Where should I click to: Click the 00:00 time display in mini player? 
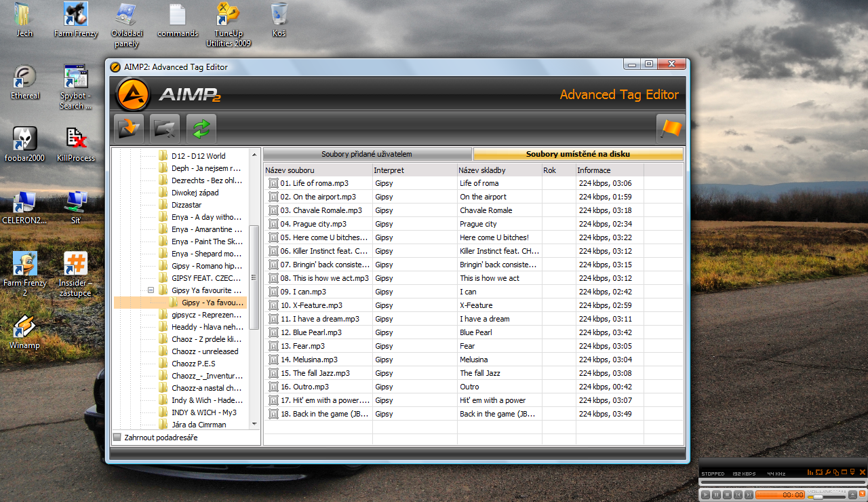click(793, 495)
